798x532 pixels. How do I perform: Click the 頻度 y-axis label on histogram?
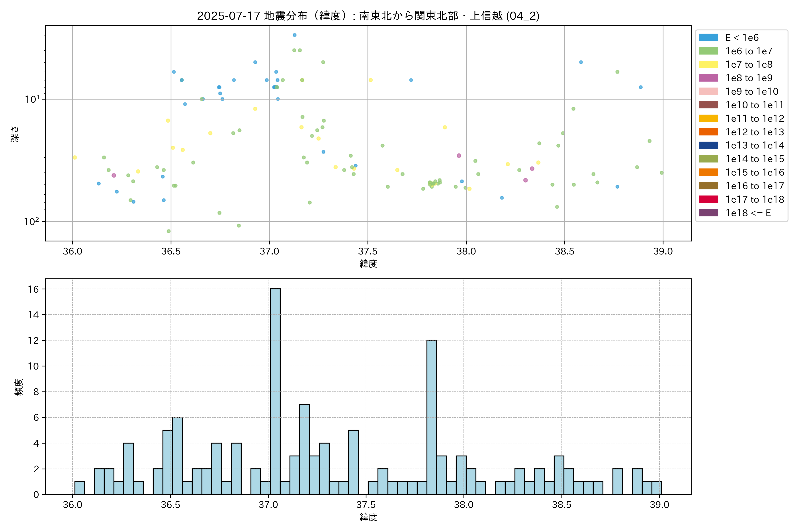coord(19,387)
